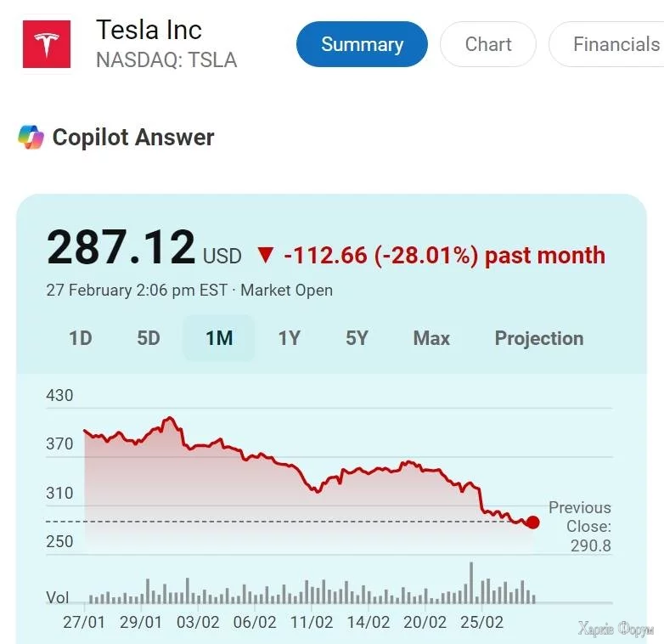Click the Previous Close 290.8 label
This screenshot has width=664, height=644.
click(x=581, y=526)
